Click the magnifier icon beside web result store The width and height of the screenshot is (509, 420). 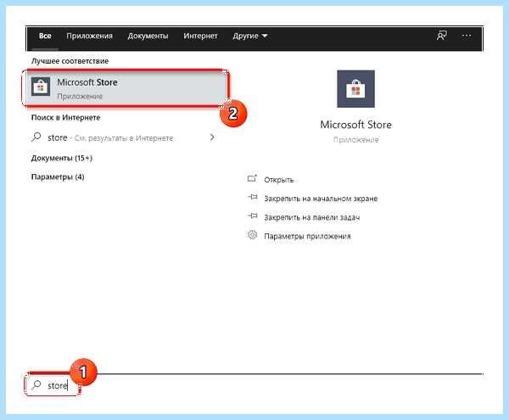(36, 137)
